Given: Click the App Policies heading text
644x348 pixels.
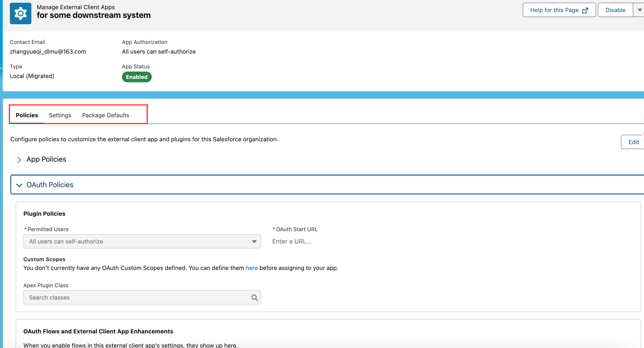Looking at the screenshot, I should (x=46, y=159).
